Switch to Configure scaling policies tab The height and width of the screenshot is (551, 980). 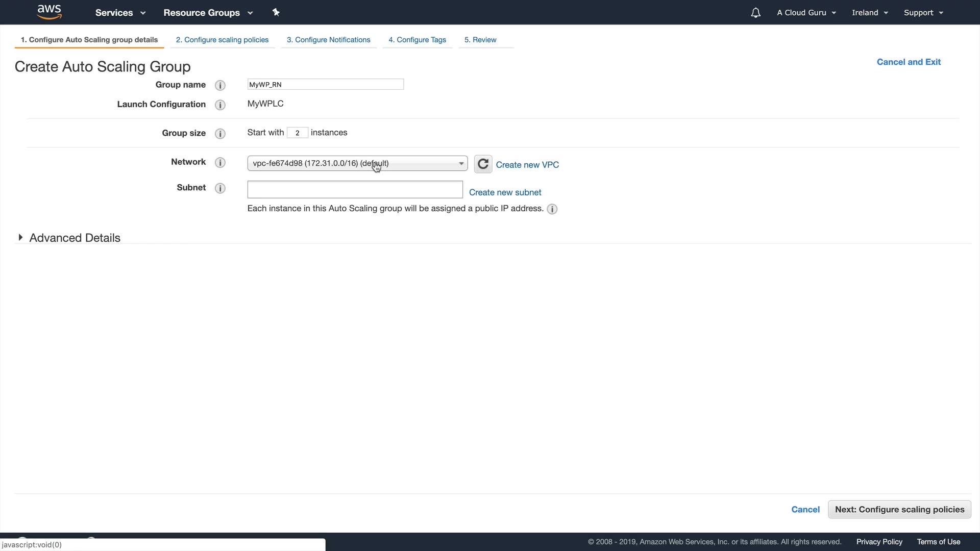coord(222,40)
